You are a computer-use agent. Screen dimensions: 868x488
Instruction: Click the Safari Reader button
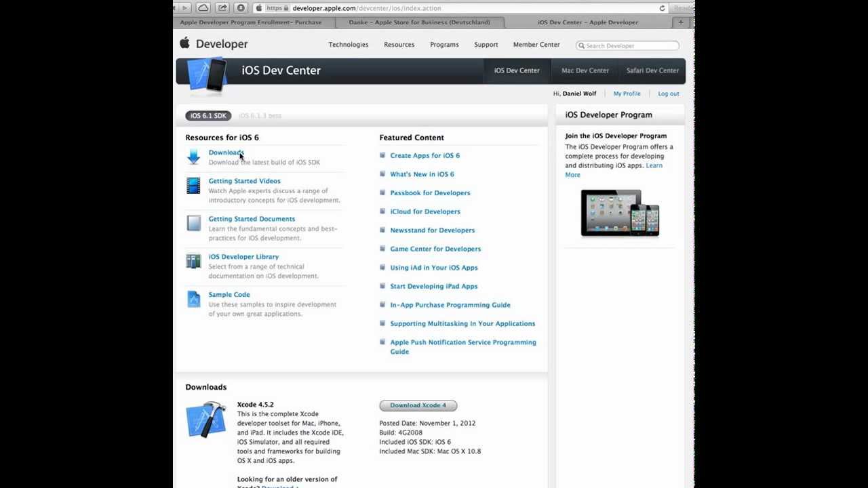(x=682, y=8)
